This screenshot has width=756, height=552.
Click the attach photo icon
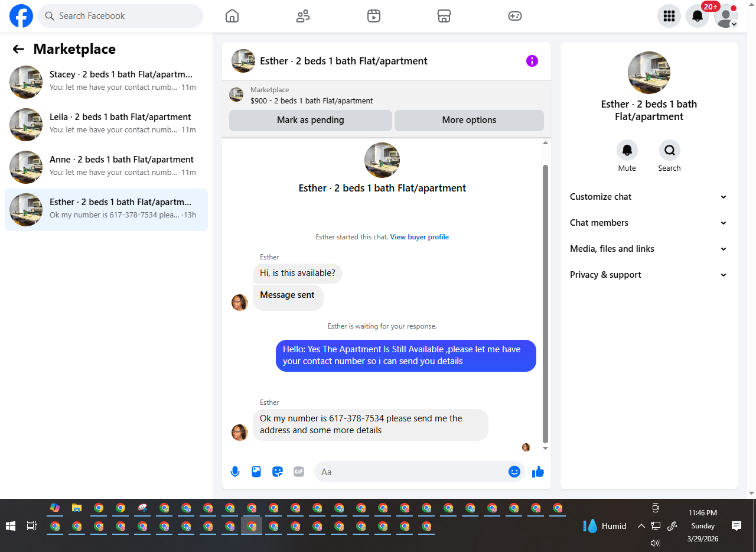coord(256,472)
